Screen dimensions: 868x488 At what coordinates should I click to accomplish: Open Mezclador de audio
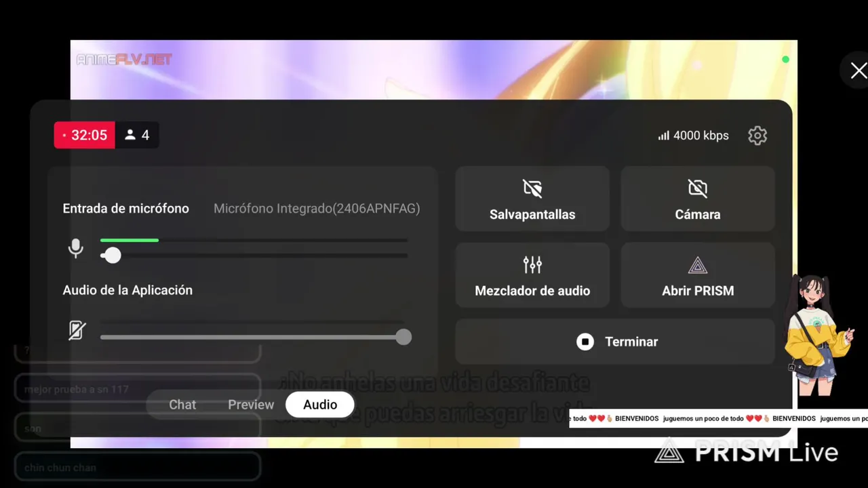coord(532,275)
